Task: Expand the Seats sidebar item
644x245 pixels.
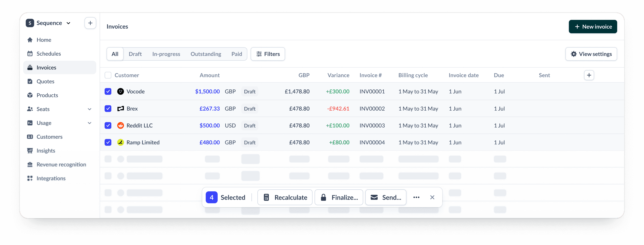Action: tap(89, 109)
